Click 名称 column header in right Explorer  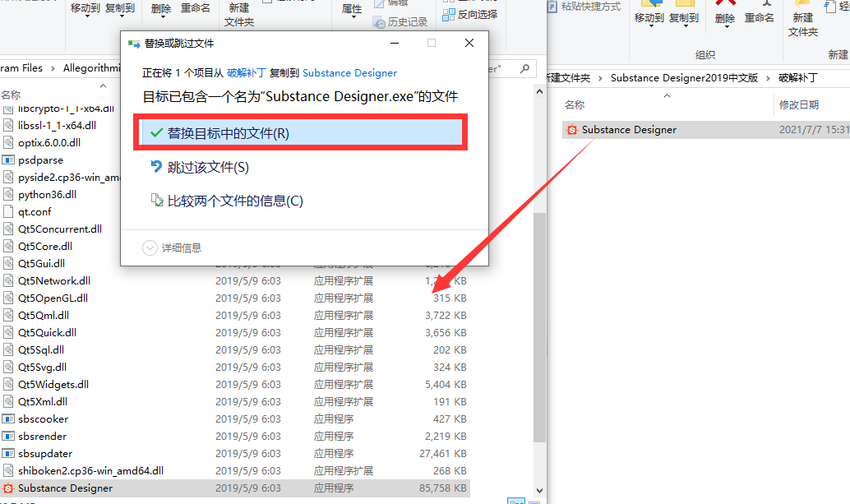click(575, 105)
